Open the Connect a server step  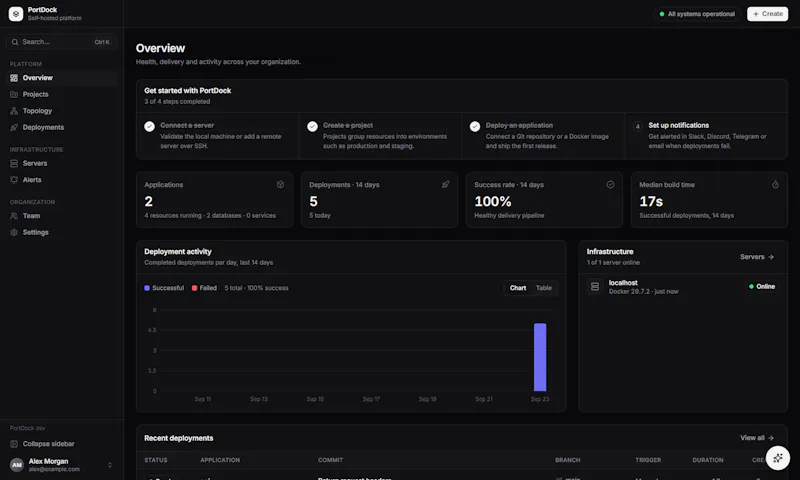(217, 136)
